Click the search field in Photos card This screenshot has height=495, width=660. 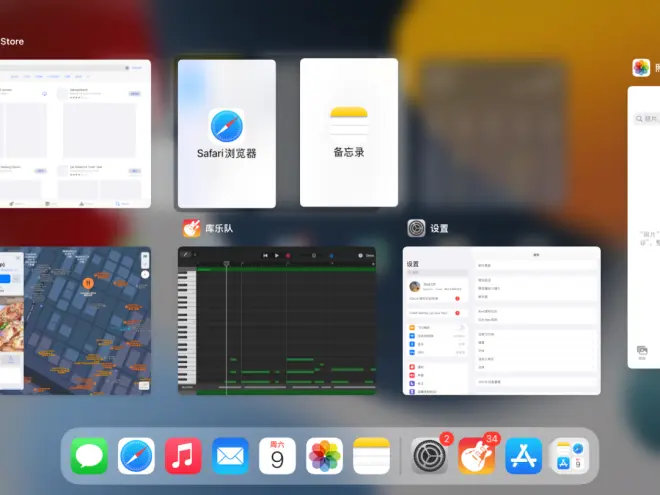pos(647,119)
